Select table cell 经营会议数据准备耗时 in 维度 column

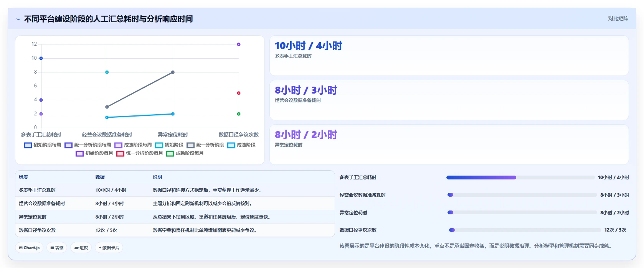point(42,204)
